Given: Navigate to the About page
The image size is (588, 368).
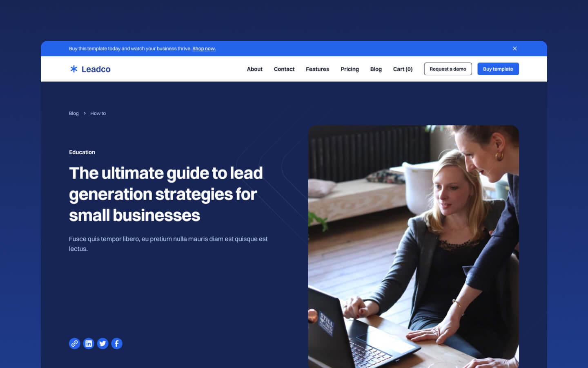Looking at the screenshot, I should pyautogui.click(x=254, y=69).
